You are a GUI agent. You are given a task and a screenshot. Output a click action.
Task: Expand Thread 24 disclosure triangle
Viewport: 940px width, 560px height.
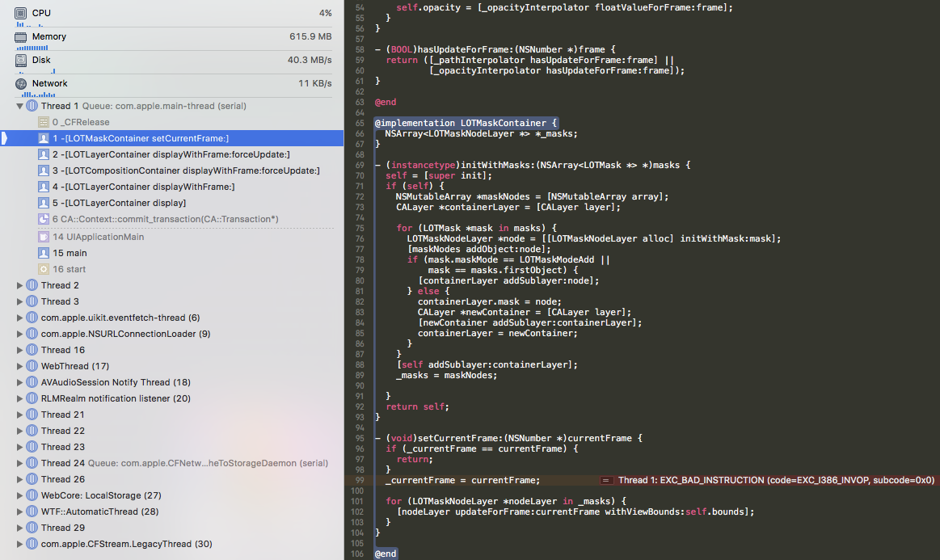pyautogui.click(x=19, y=464)
